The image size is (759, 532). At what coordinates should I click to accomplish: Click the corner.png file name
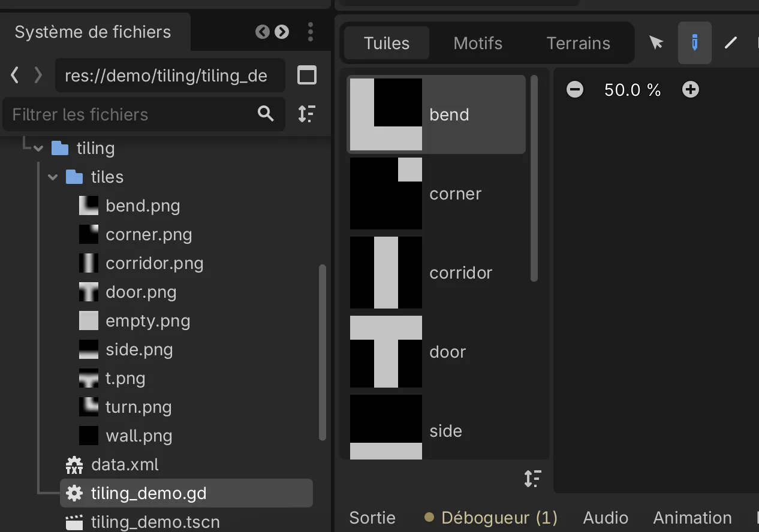click(149, 234)
